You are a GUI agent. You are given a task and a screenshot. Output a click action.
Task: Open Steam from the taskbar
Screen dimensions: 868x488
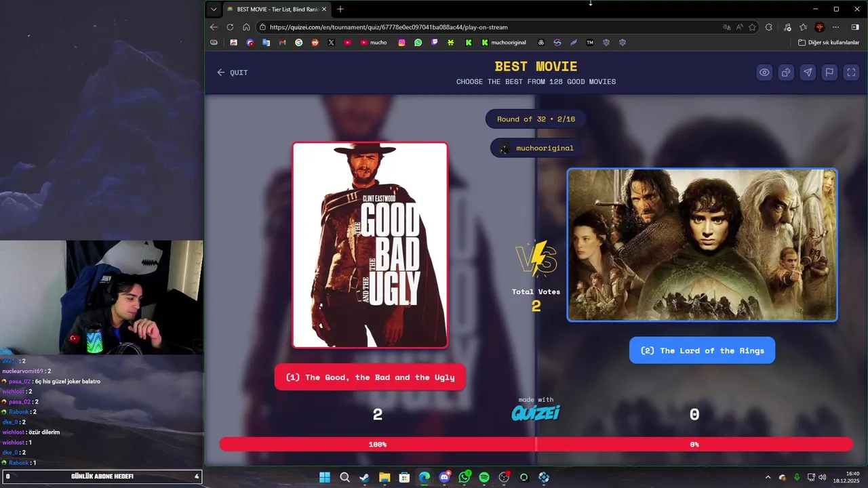pyautogui.click(x=364, y=477)
